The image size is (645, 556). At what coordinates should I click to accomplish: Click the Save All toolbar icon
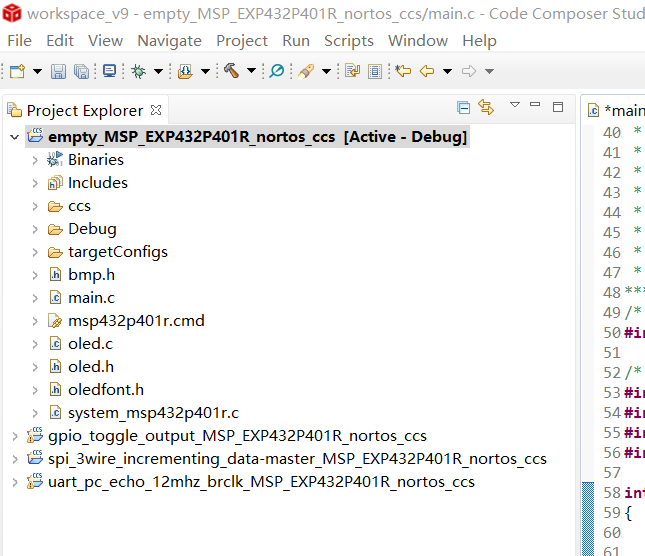coord(81,71)
